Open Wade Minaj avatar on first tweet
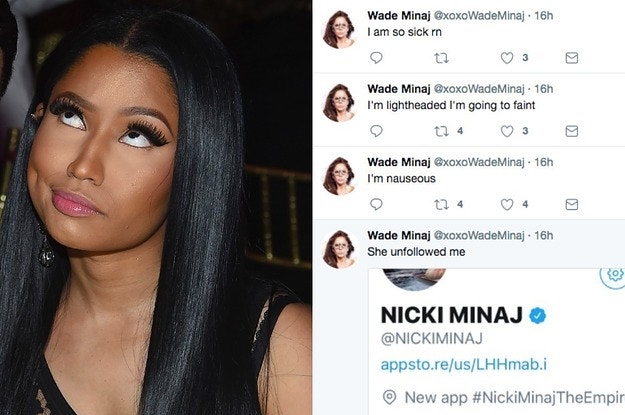This screenshot has width=625, height=415. click(340, 30)
